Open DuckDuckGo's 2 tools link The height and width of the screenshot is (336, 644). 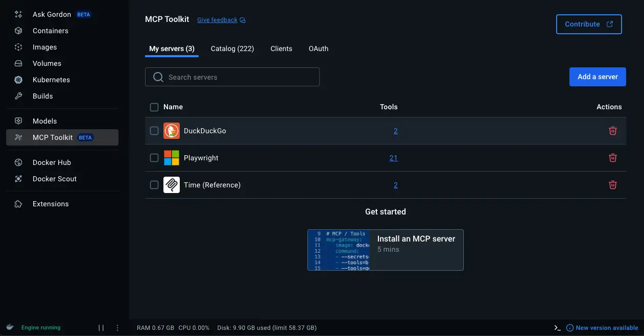click(396, 131)
